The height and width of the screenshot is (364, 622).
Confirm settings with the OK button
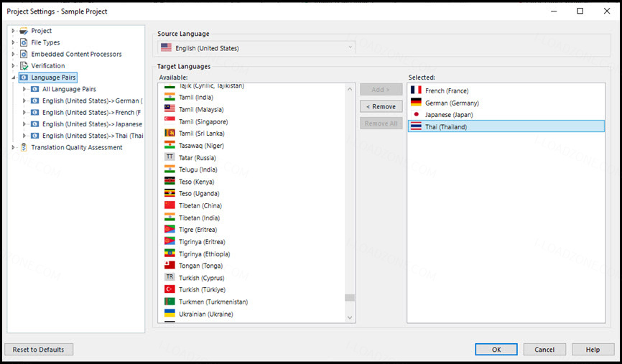[496, 350]
